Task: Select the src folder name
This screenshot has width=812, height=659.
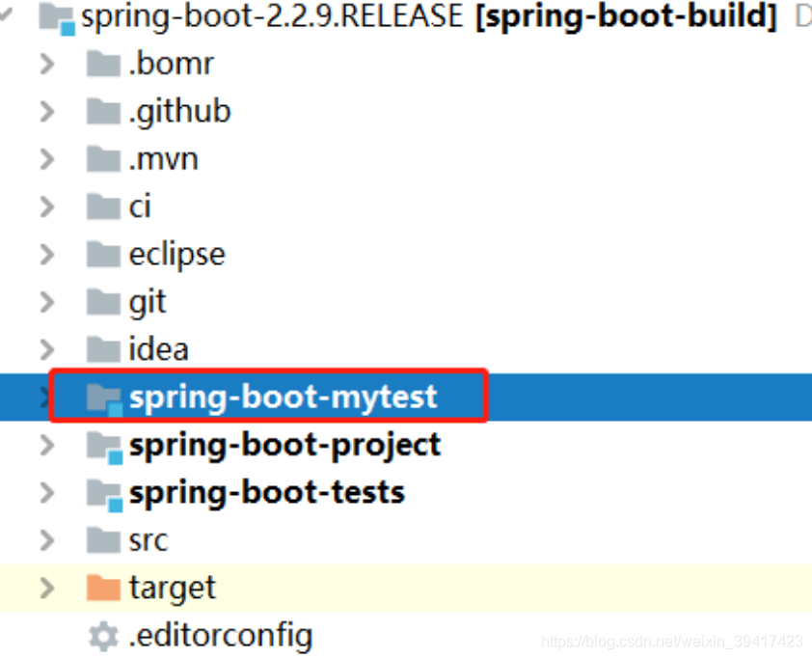Action: [149, 541]
